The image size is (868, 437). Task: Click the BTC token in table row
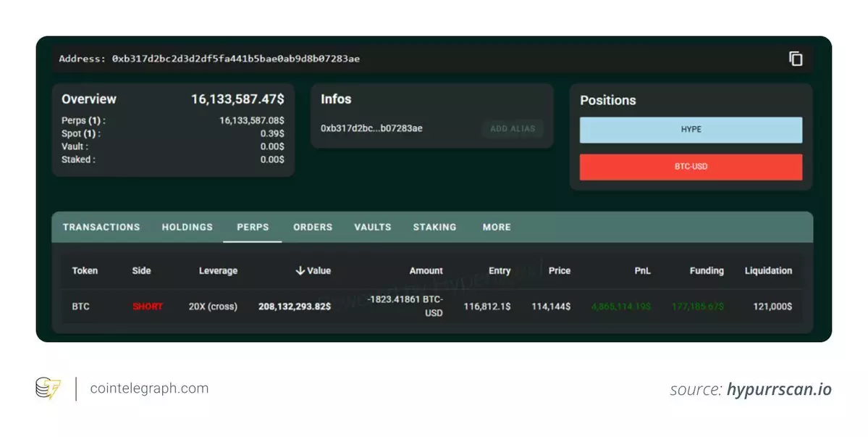[80, 307]
